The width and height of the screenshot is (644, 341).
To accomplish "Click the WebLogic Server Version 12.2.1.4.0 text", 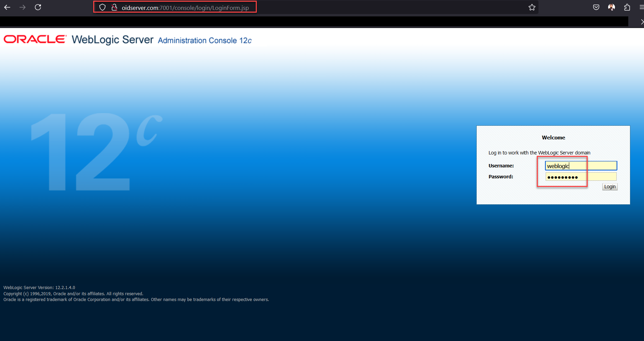I will coord(39,288).
